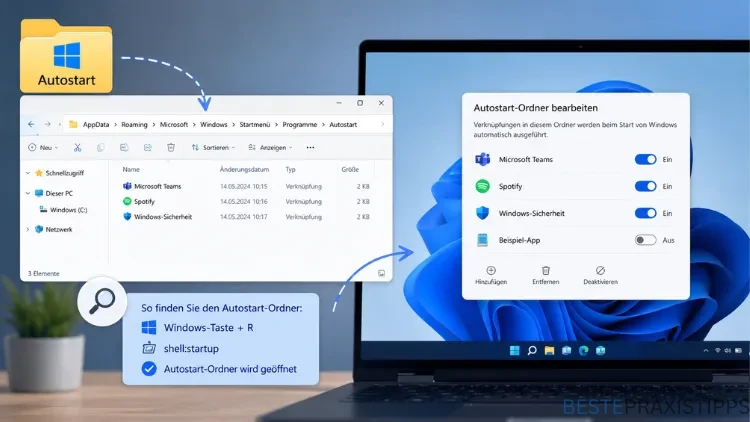Viewport: 750px width, 422px height.
Task: Click the Teams icon in the file list
Action: 127,186
